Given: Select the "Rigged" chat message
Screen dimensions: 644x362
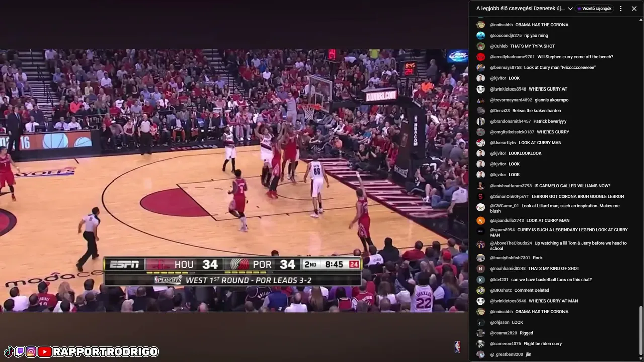Looking at the screenshot, I should click(526, 333).
